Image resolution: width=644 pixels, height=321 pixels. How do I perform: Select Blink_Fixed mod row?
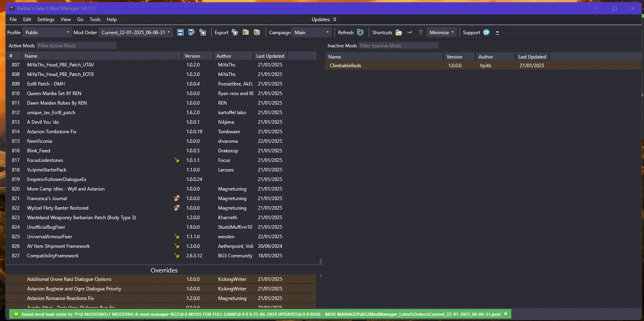point(161,150)
